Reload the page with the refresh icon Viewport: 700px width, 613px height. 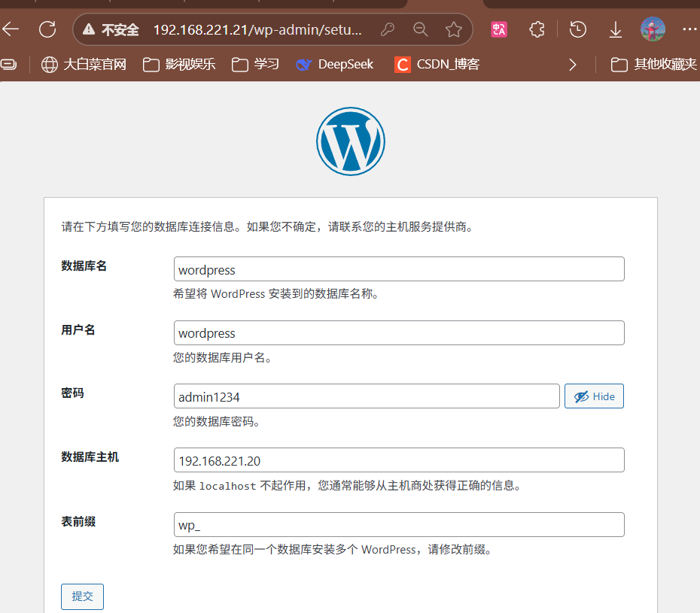47,30
